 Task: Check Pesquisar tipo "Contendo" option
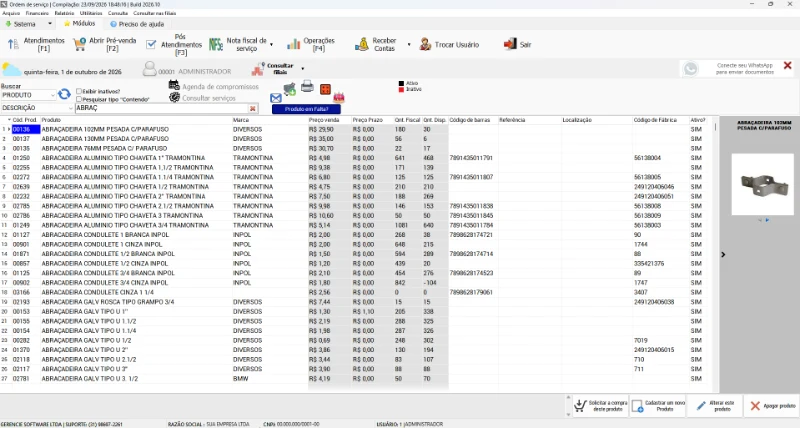pyautogui.click(x=79, y=99)
